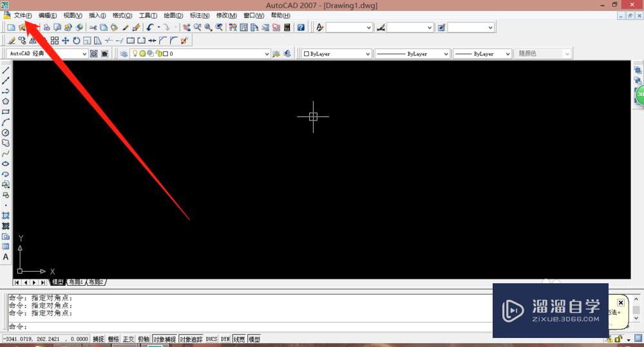Click the Plot (print) icon
This screenshot has height=347, width=644.
(47, 28)
